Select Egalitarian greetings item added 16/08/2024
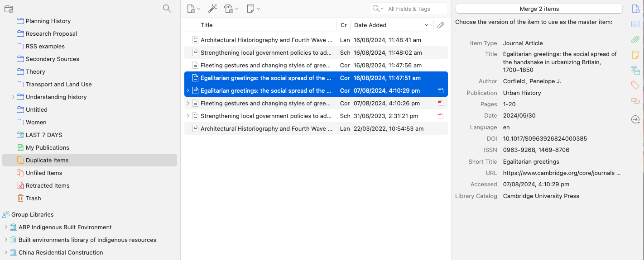Viewport: 644px width, 260px height. 316,78
